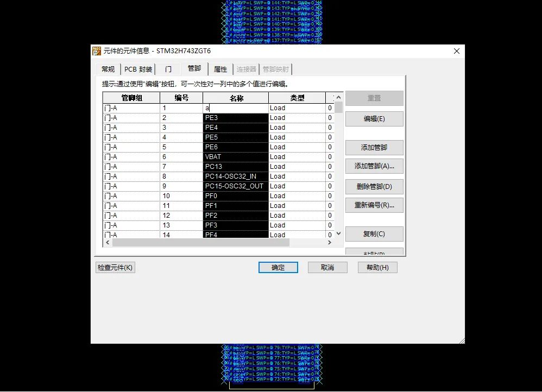This screenshot has height=392, width=542.
Task: Click 删除管脚(D) to delete pins
Action: (x=374, y=187)
